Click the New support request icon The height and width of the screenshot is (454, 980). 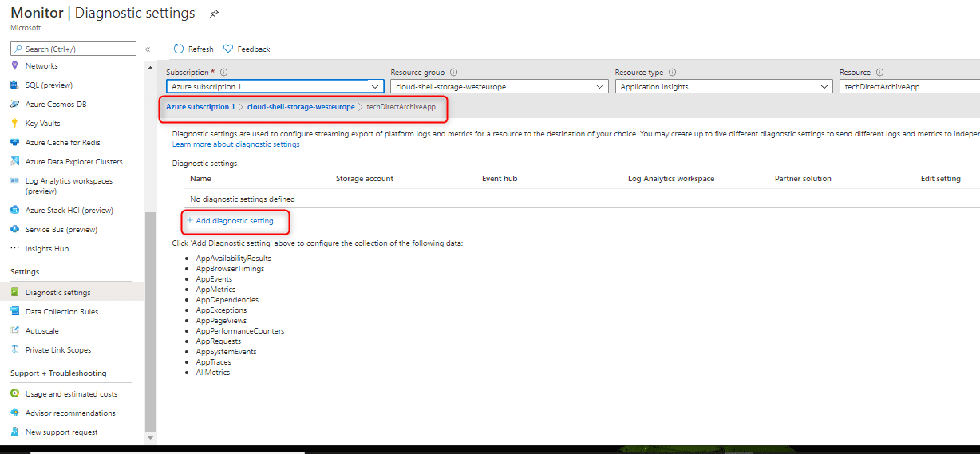click(x=14, y=432)
